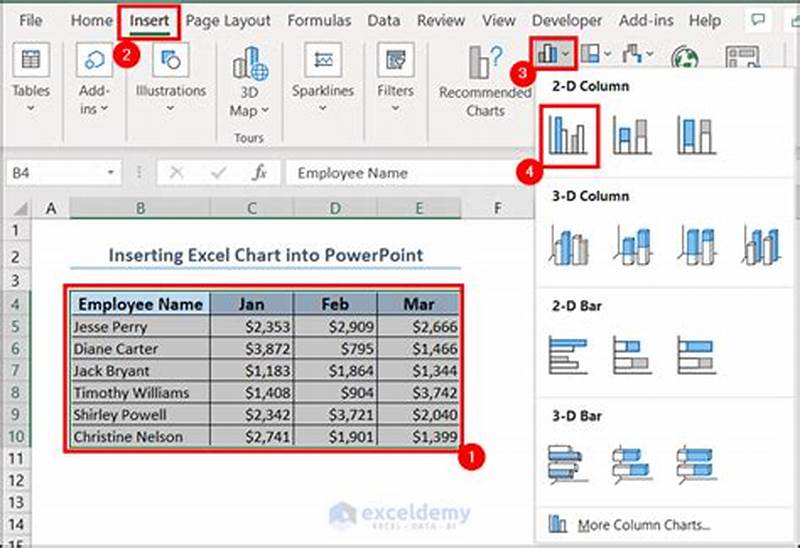
Task: Open the Filters group icon
Action: pyautogui.click(x=395, y=60)
